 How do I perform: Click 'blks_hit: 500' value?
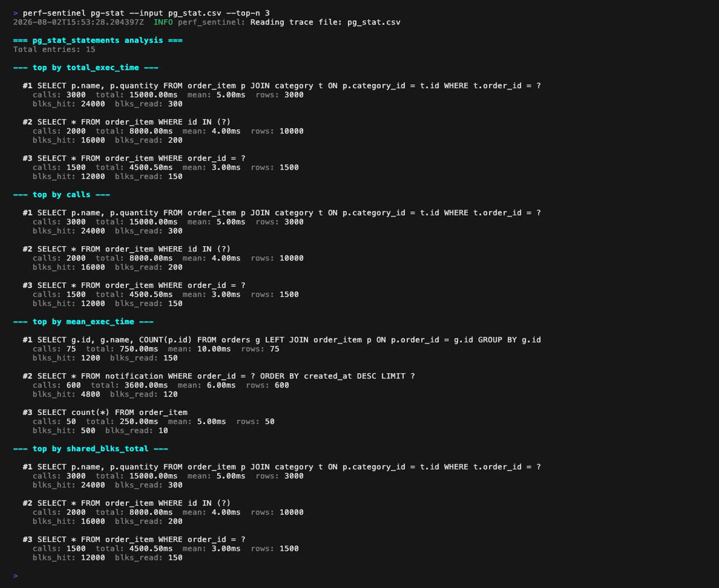(64, 430)
